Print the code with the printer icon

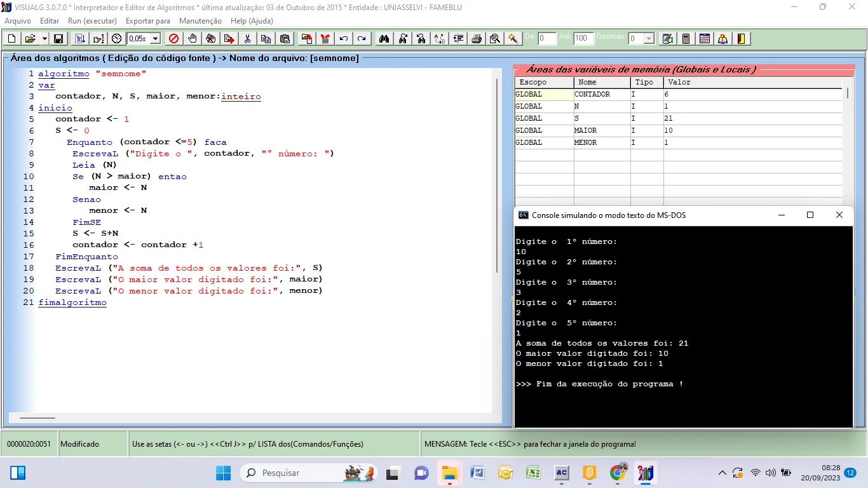click(x=477, y=39)
